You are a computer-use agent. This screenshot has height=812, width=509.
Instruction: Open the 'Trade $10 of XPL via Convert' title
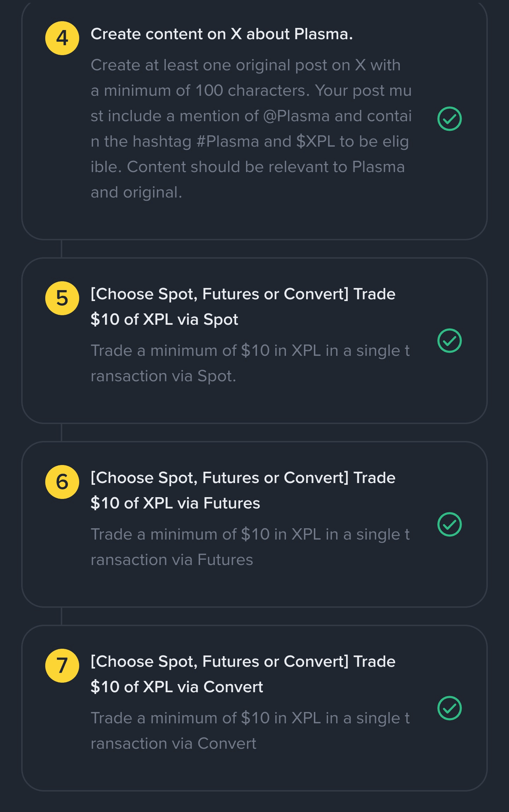coord(243,674)
